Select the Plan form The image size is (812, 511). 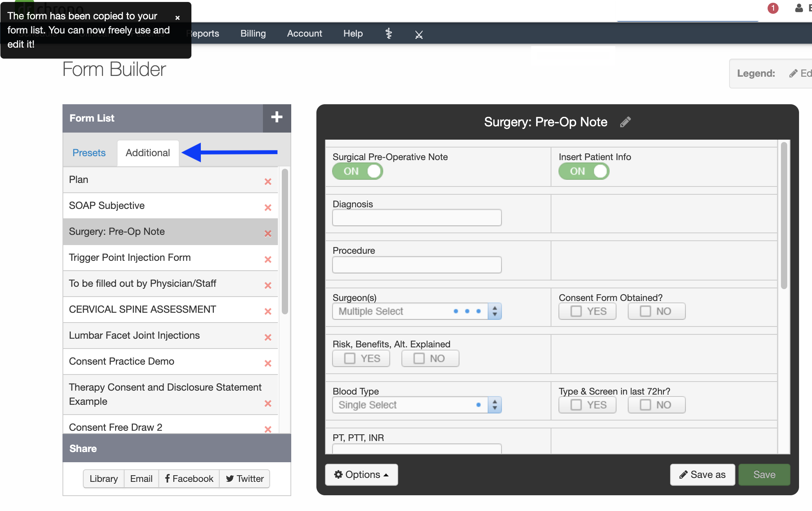coord(170,180)
